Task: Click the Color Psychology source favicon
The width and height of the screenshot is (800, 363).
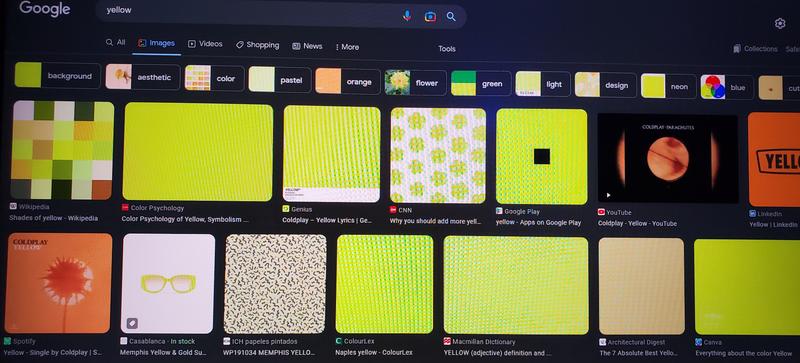Action: point(125,207)
